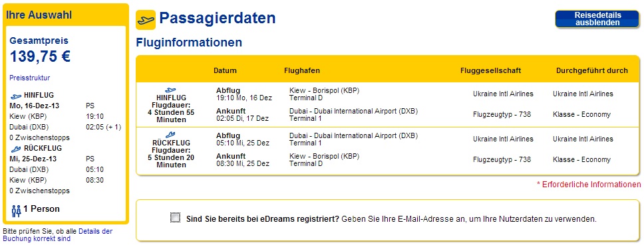Click the Erforderliche Informationen red note
This screenshot has height=245, width=644.
(589, 185)
